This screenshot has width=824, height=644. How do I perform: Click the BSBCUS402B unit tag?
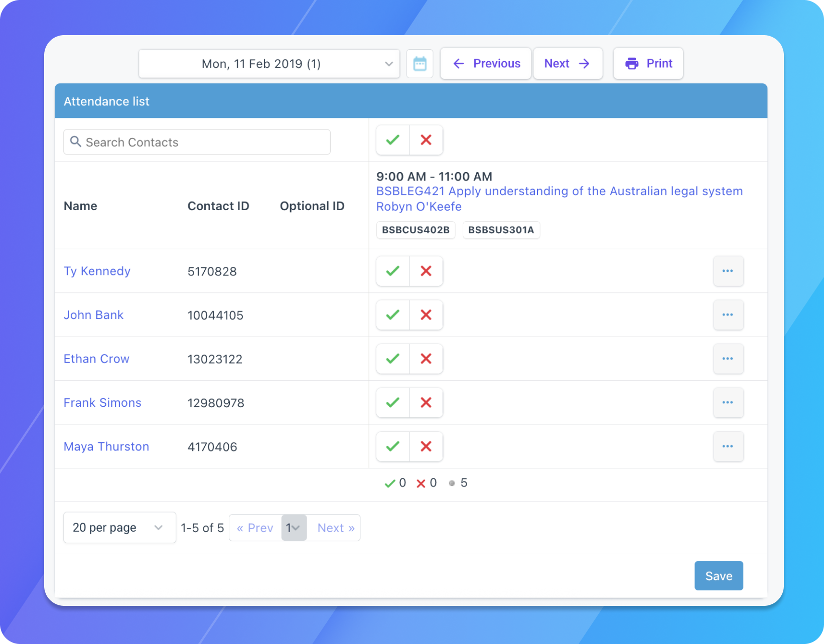coord(416,230)
